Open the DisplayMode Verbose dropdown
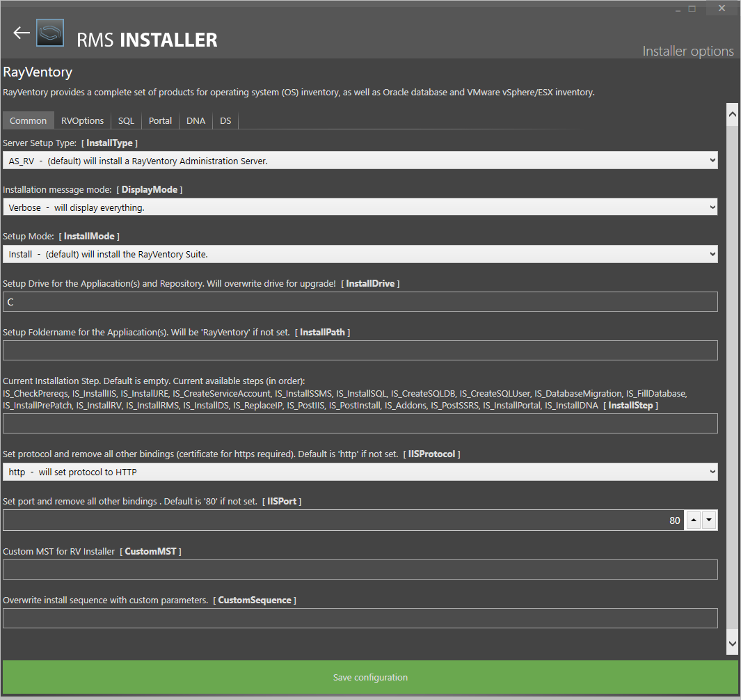The image size is (741, 700). pos(360,207)
